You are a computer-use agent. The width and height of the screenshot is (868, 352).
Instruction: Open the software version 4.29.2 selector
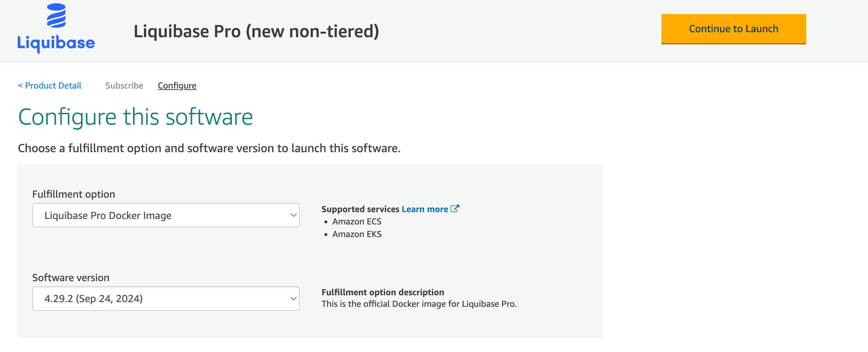(166, 299)
